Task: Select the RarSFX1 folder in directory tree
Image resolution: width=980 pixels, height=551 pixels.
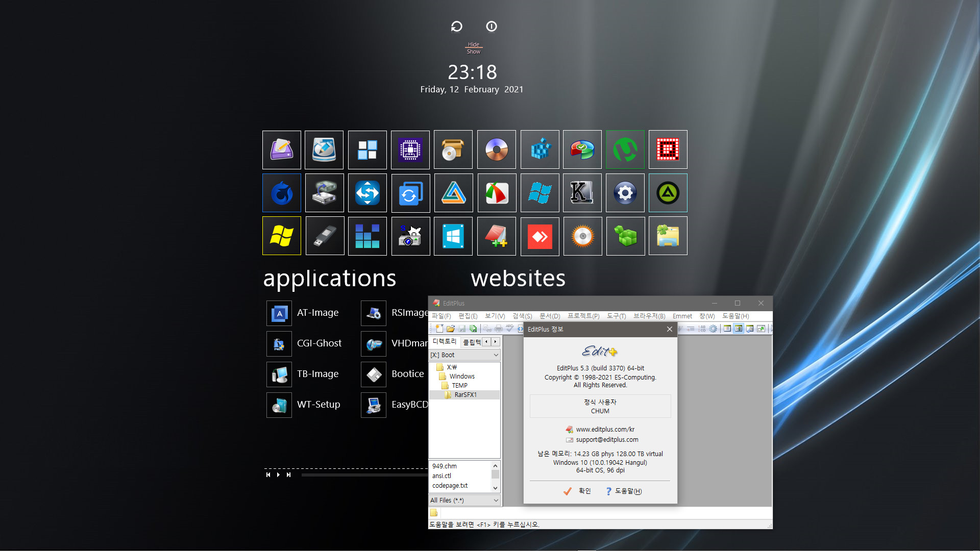Action: (465, 394)
